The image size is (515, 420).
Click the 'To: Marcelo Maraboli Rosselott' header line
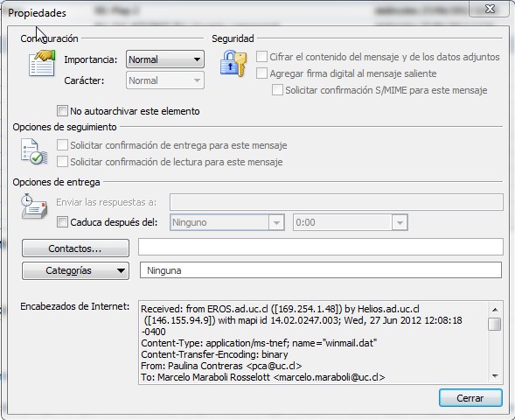tap(263, 377)
